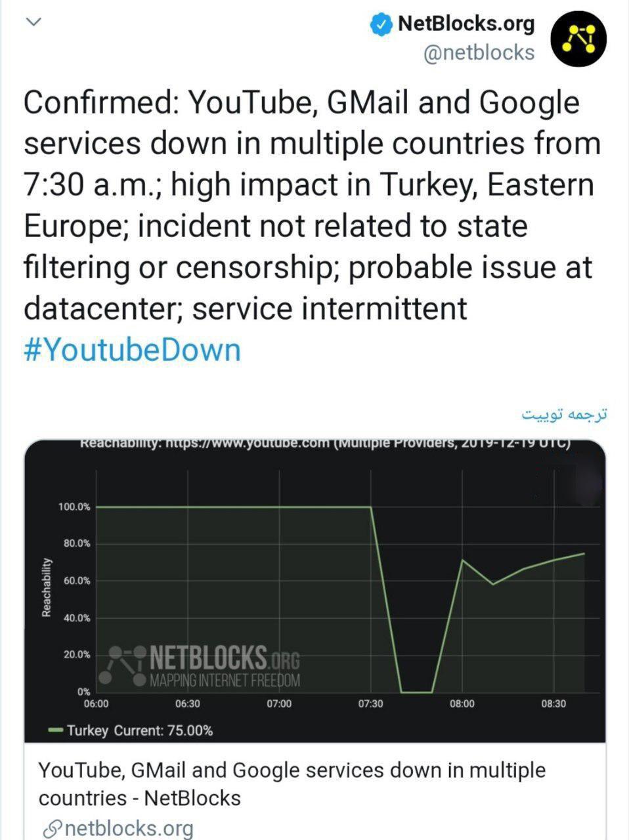Open the #YoutubeDown hashtag

132,350
